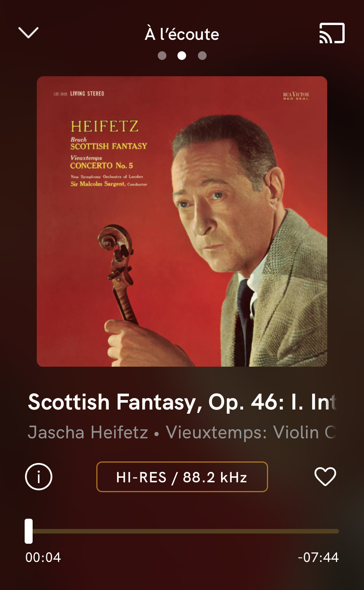
Task: Open artist page for Jascha Heifetz
Action: (88, 432)
